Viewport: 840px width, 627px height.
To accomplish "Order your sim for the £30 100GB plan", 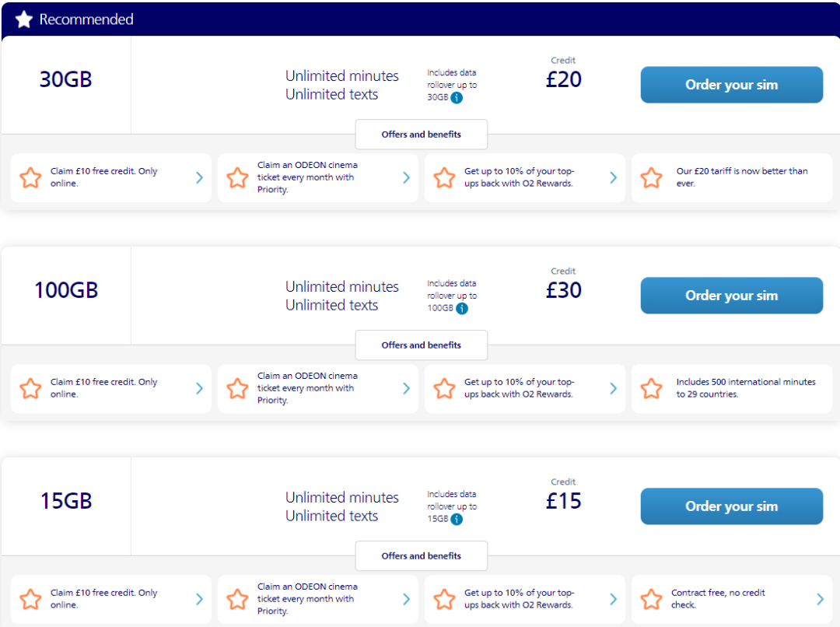I will pos(731,296).
